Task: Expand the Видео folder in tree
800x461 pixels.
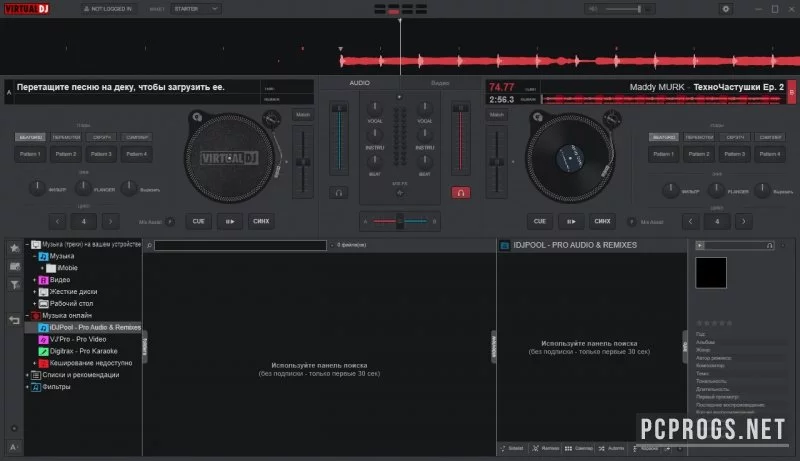Action: click(35, 280)
